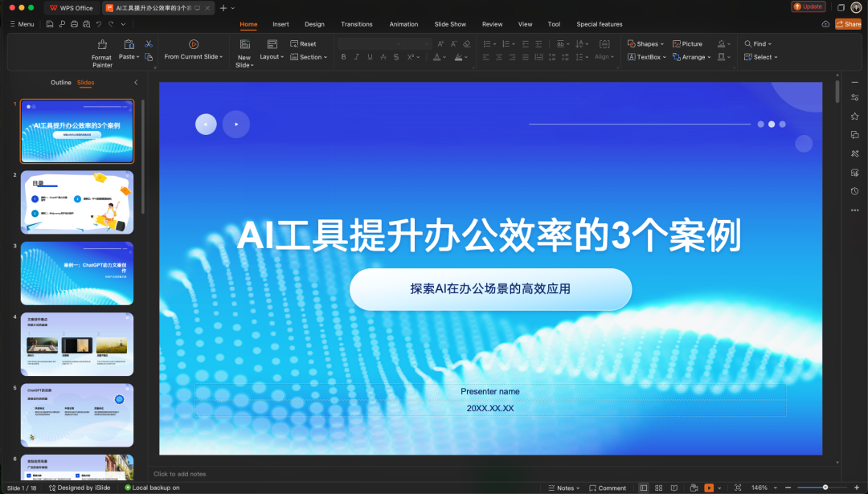Enable underline formatting
This screenshot has width=868, height=494.
coord(369,56)
